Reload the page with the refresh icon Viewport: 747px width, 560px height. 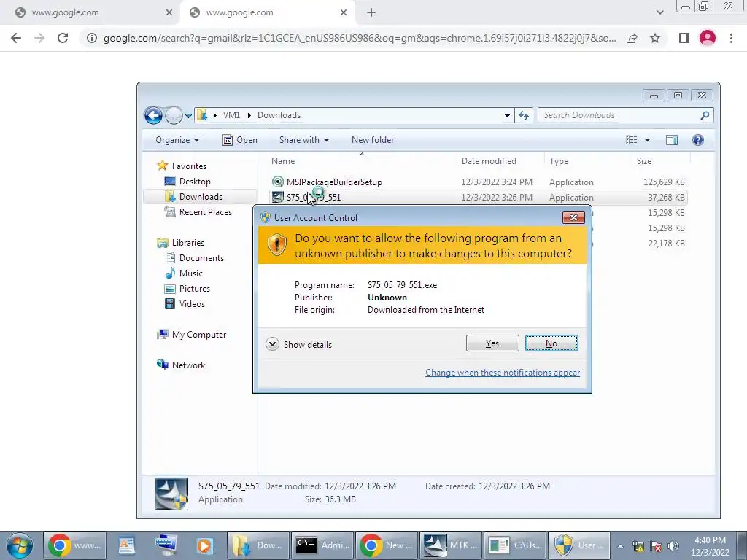click(63, 38)
